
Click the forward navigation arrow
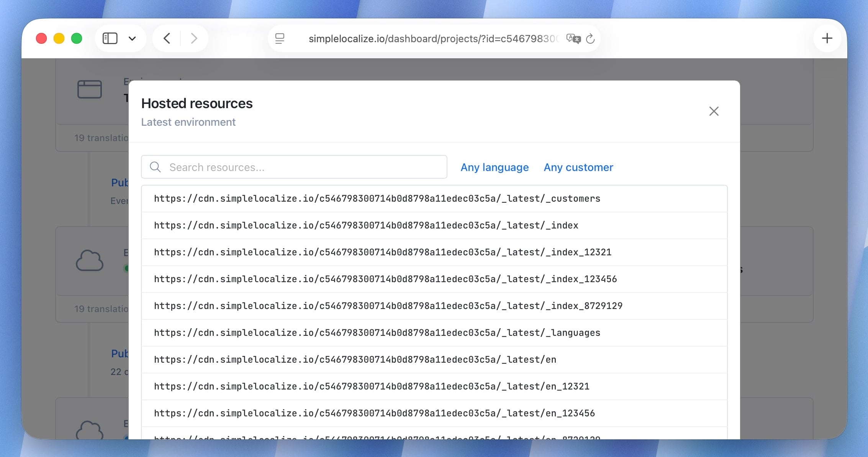194,38
